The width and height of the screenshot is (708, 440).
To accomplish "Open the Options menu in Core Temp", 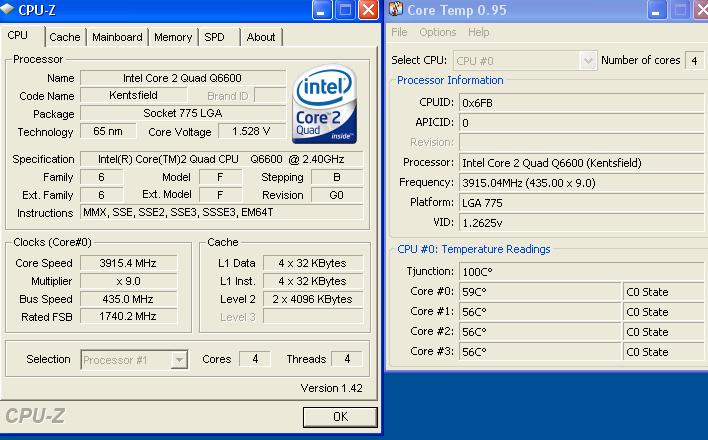I will 438,33.
